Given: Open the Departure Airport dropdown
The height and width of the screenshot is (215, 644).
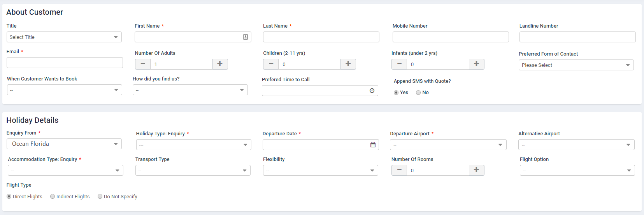Looking at the screenshot, I should pos(448,145).
